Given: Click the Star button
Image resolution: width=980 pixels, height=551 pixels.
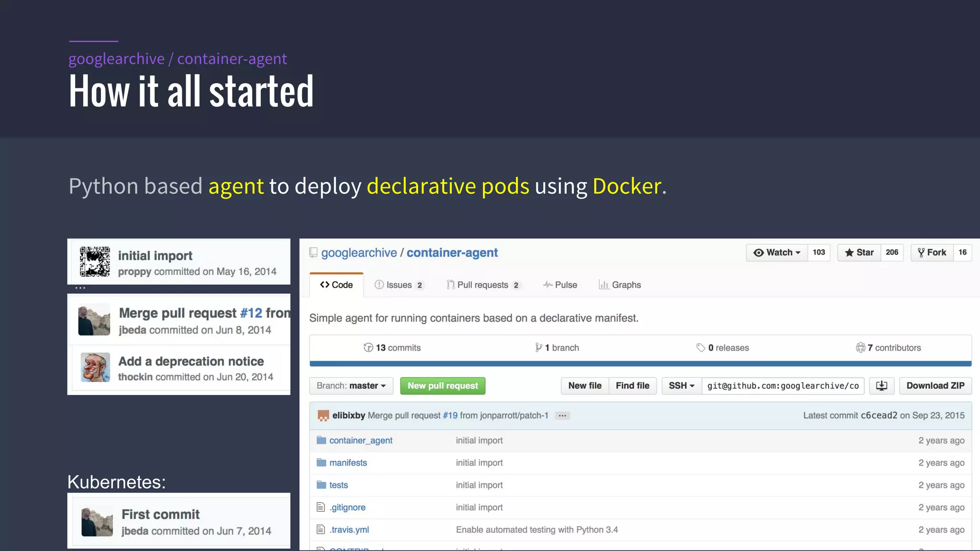Looking at the screenshot, I should click(859, 253).
